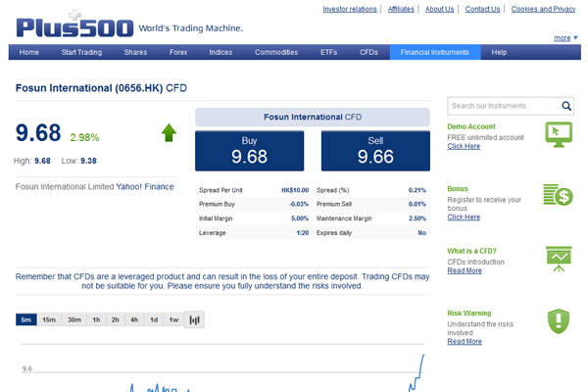This screenshot has width=588, height=392.
Task: Click the large 9.68 price quote
Action: 38,133
